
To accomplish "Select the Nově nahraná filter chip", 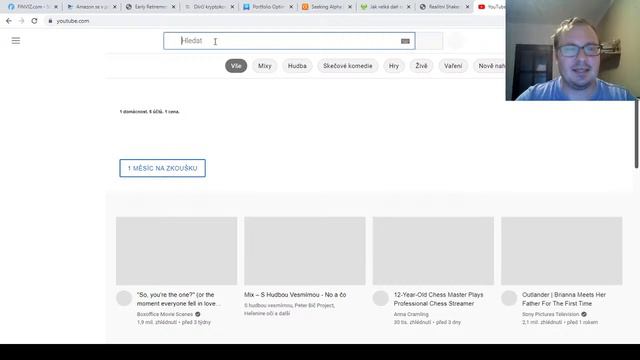I will pos(490,66).
